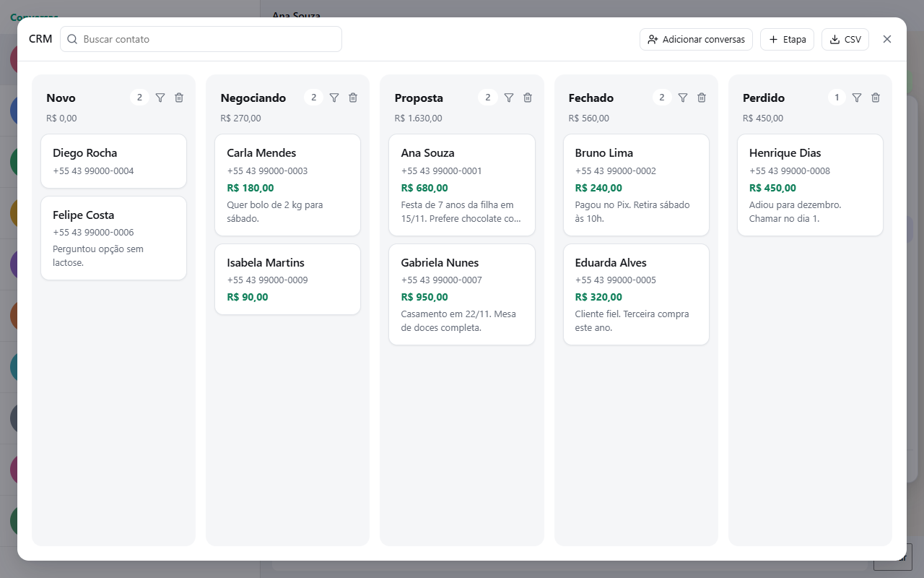Click the CRM dialog title

click(x=40, y=39)
